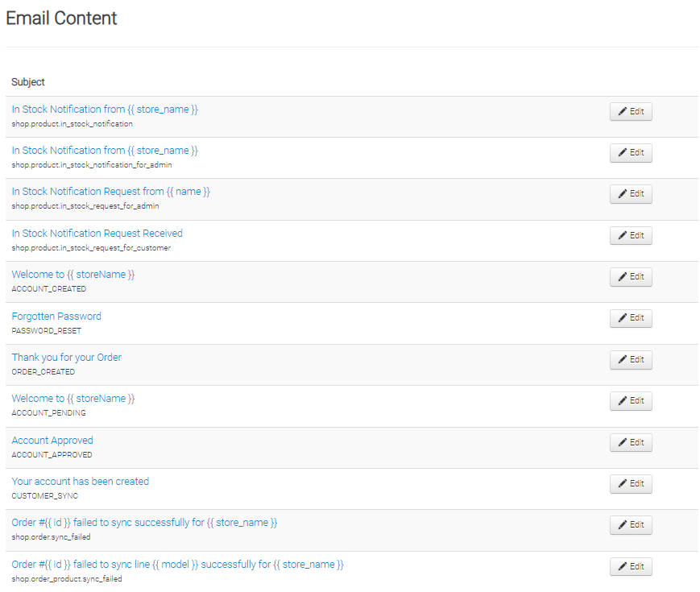Edit the in_stock_request_for_customer template
Viewport: 700px width, 592px height.
pyautogui.click(x=631, y=236)
